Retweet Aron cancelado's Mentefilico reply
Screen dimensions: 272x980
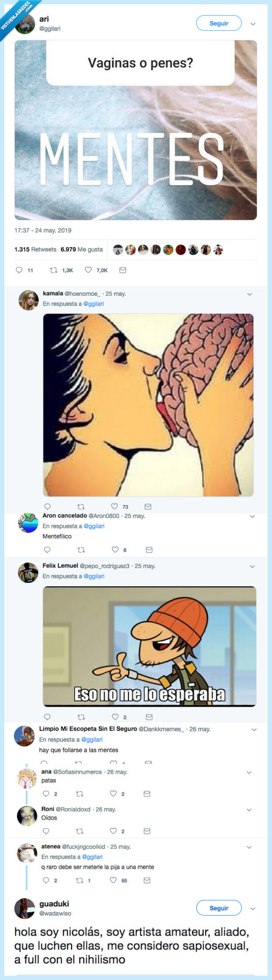pos(81,550)
